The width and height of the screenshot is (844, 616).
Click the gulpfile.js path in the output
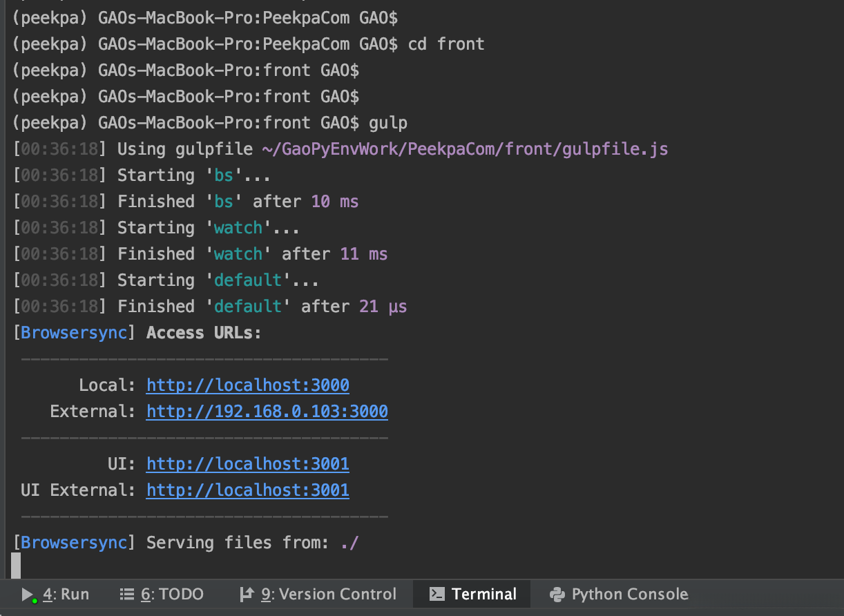coord(464,149)
